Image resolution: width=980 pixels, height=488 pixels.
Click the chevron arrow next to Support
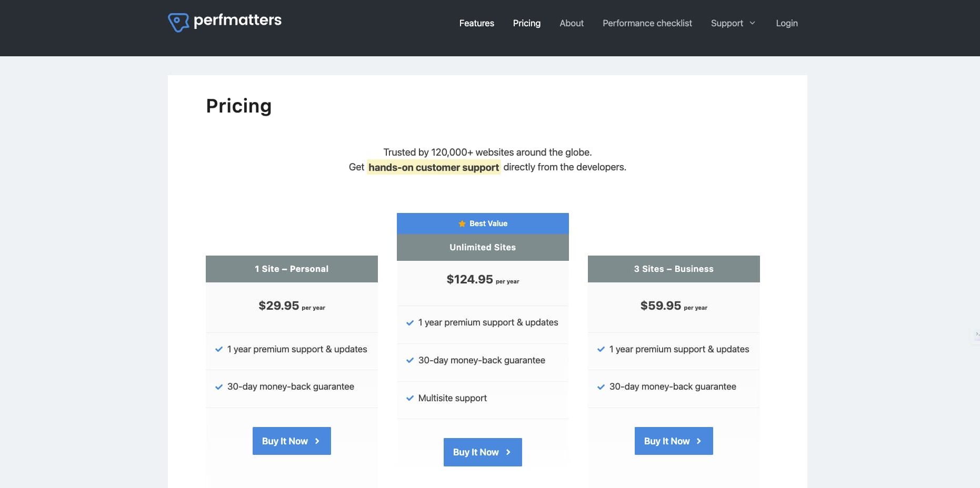[752, 23]
